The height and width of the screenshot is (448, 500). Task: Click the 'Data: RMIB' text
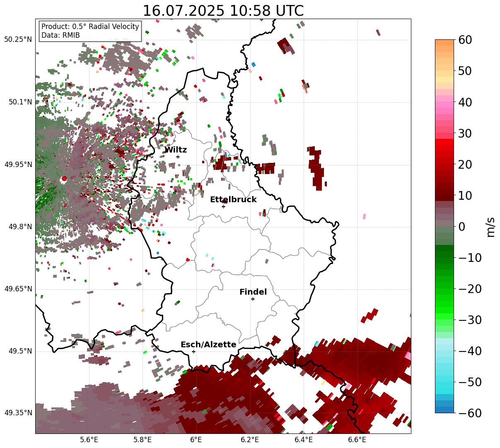60,35
